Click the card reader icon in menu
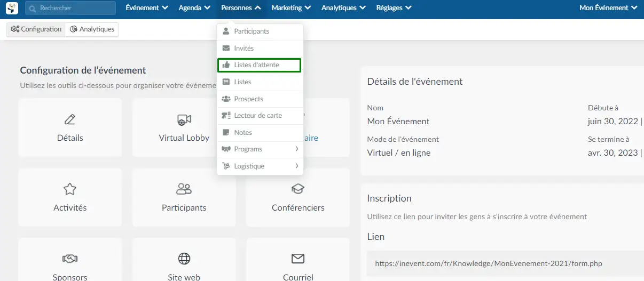 click(x=226, y=116)
